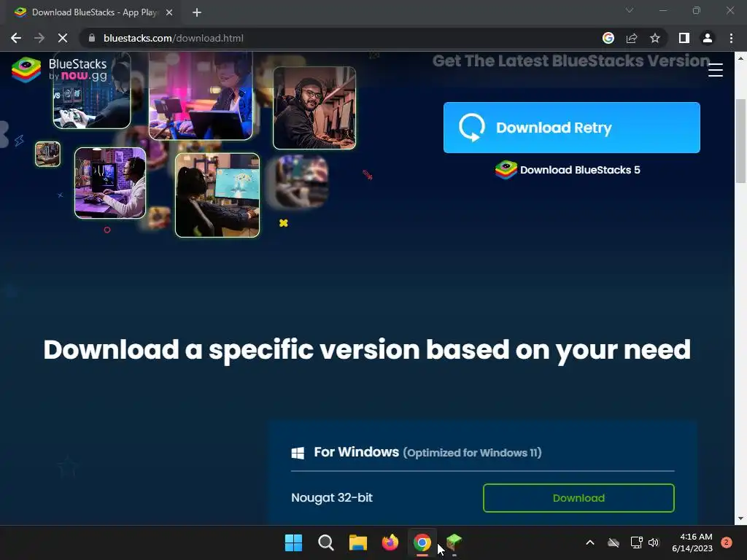
Task: Download the Nougat 32-bit version
Action: click(x=578, y=498)
